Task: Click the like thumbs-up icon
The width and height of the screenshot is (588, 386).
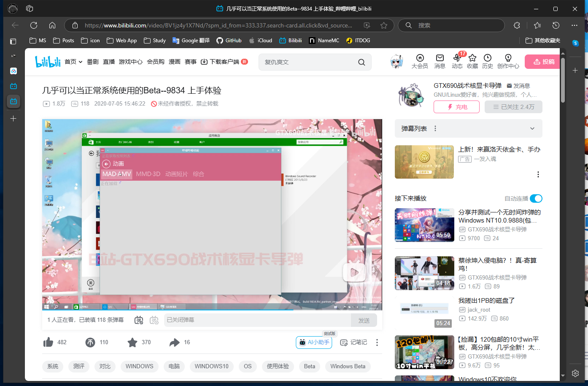Action: point(49,342)
